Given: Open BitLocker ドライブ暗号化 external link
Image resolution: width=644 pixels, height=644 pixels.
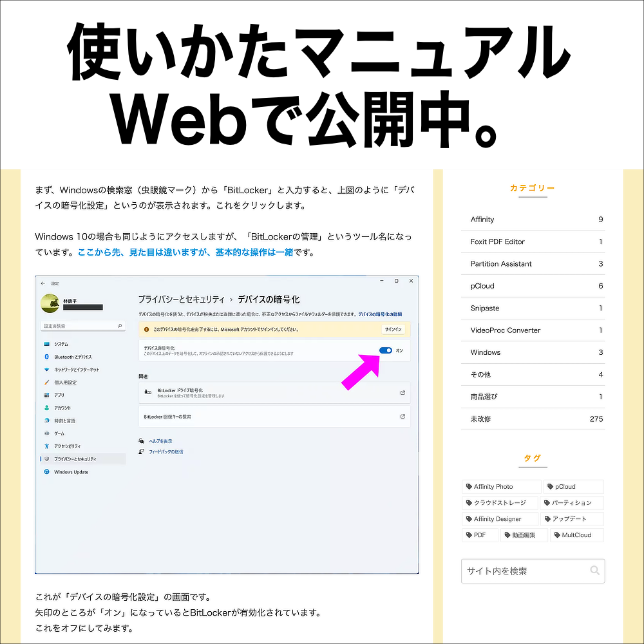Looking at the screenshot, I should 402,393.
